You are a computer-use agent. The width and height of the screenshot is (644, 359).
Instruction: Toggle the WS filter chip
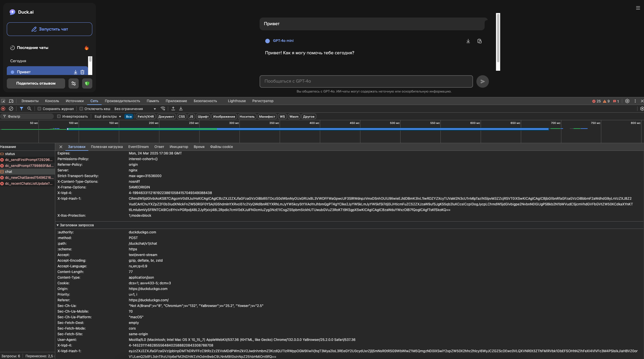[x=282, y=117]
